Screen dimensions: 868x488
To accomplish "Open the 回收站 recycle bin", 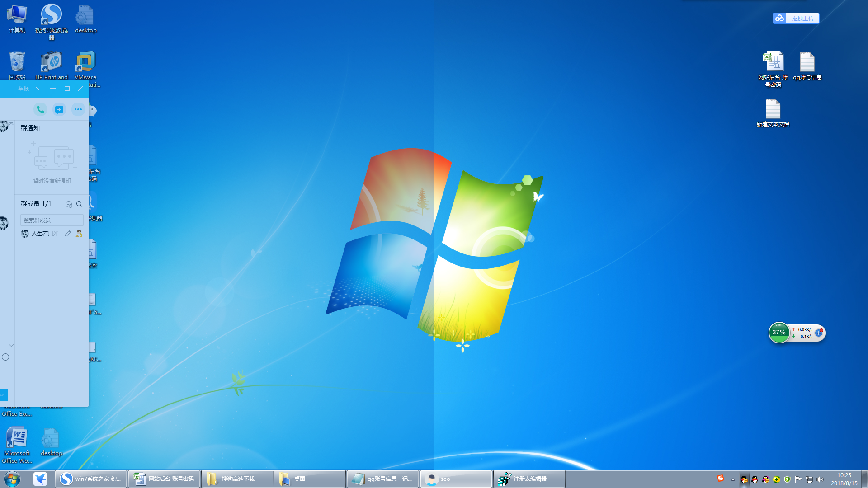I will tap(17, 66).
